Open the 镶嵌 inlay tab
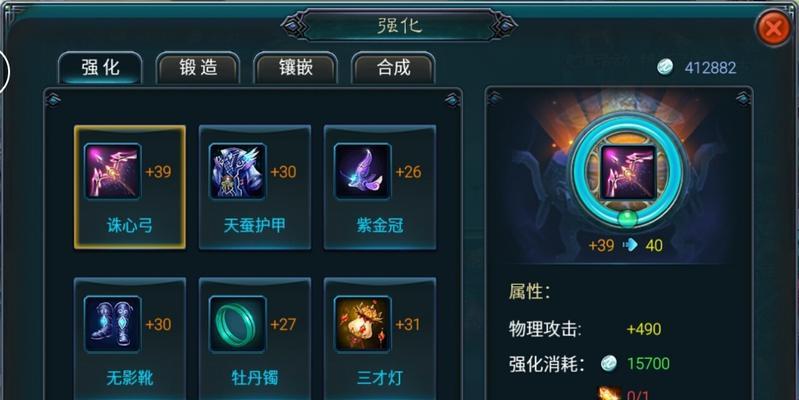The height and width of the screenshot is (400, 799). click(x=296, y=68)
